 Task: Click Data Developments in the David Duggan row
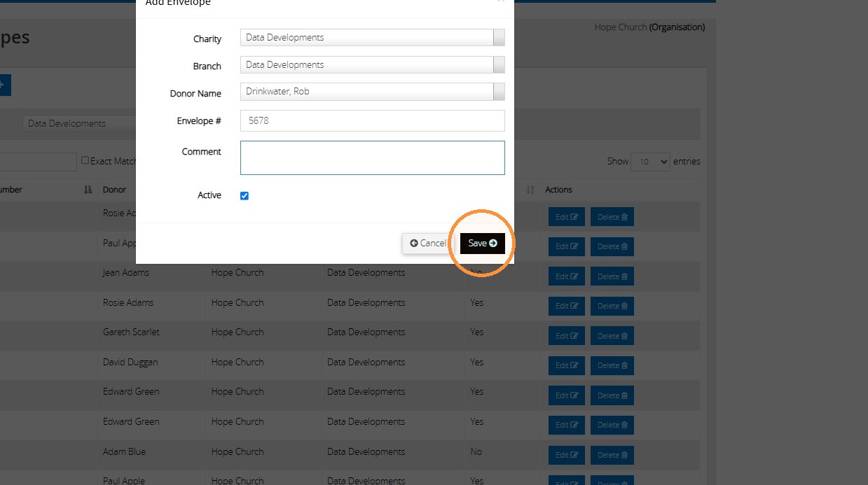(x=366, y=362)
